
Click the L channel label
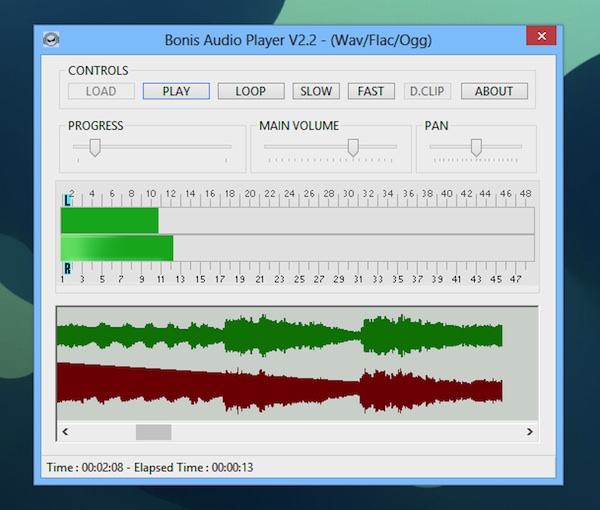pos(67,200)
